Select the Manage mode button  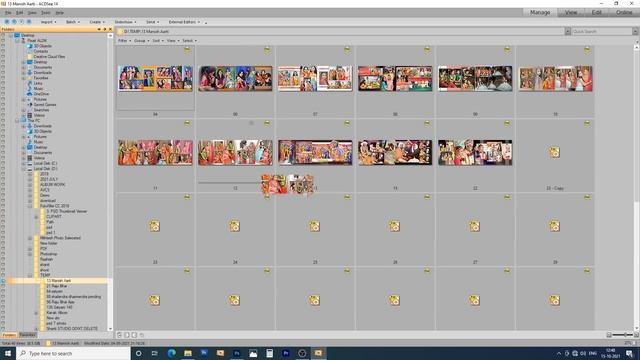pos(540,13)
